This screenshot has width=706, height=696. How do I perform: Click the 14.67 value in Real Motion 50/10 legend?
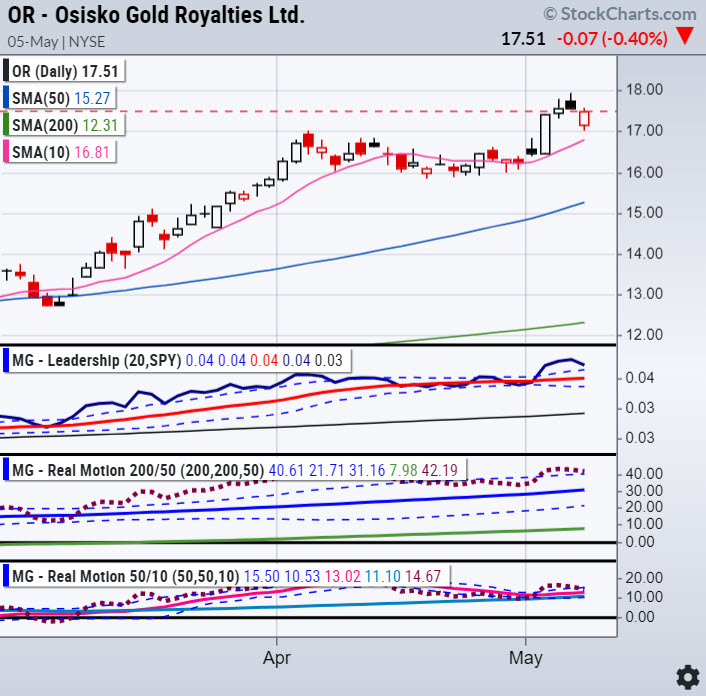422,576
